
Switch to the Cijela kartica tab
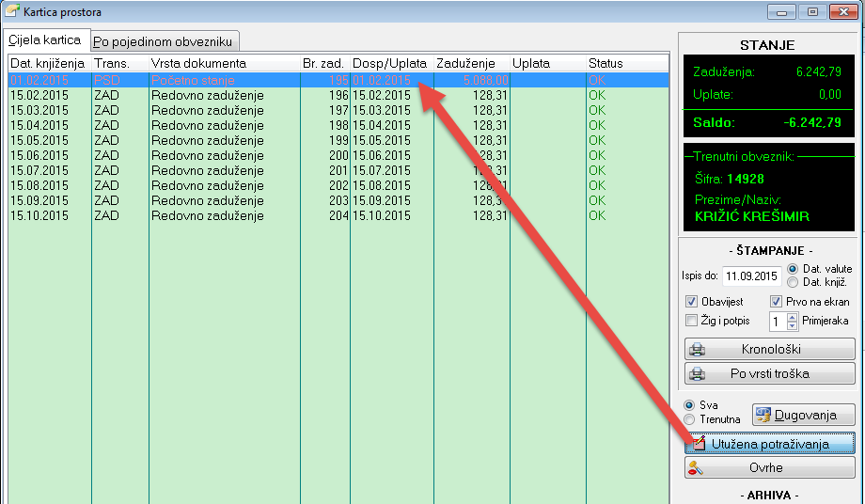[46, 40]
